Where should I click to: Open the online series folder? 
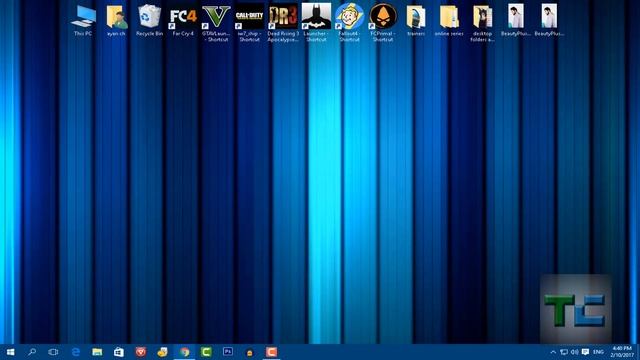[x=449, y=20]
